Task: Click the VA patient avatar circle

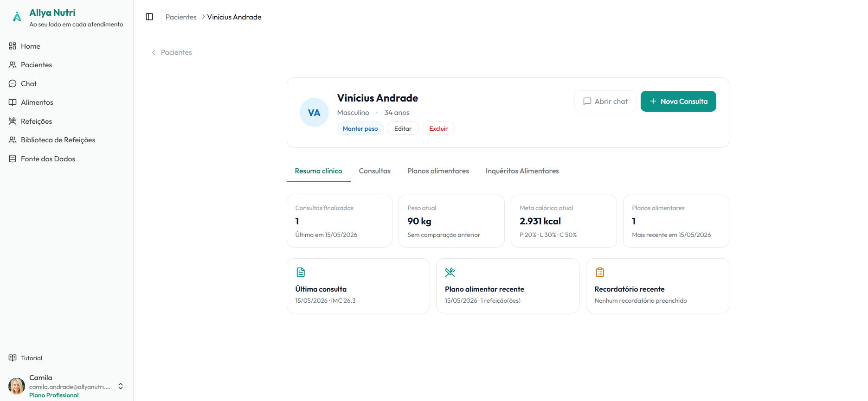Action: [314, 113]
